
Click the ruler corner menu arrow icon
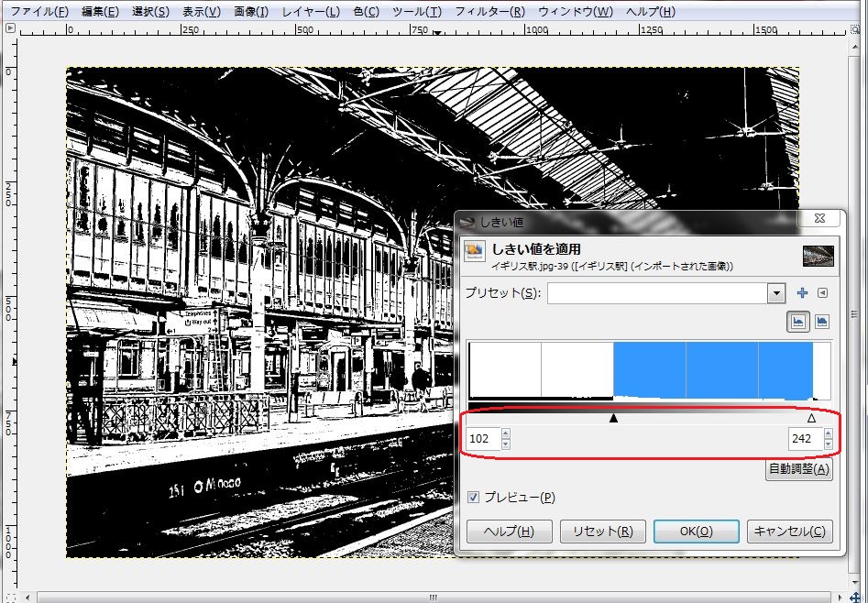(9, 28)
